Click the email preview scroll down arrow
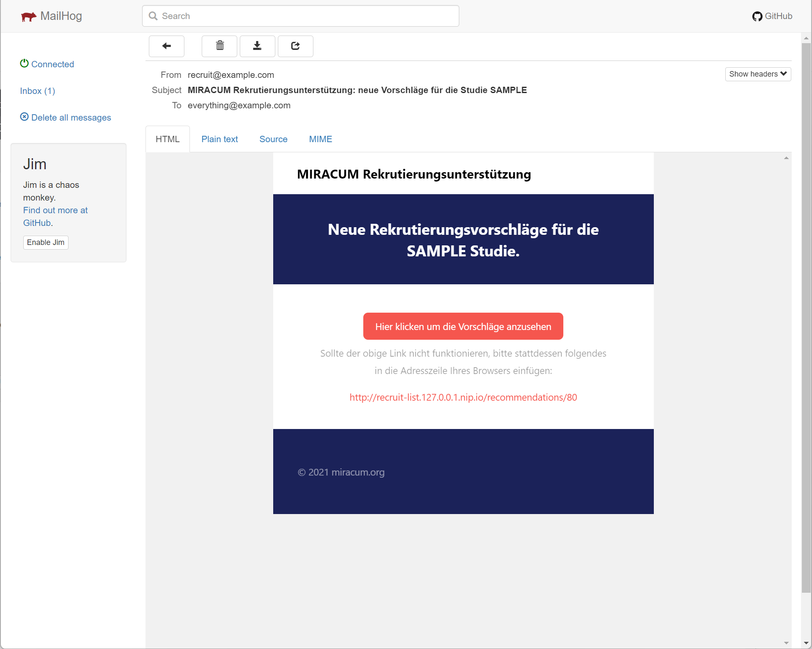The height and width of the screenshot is (649, 812). 786,643
